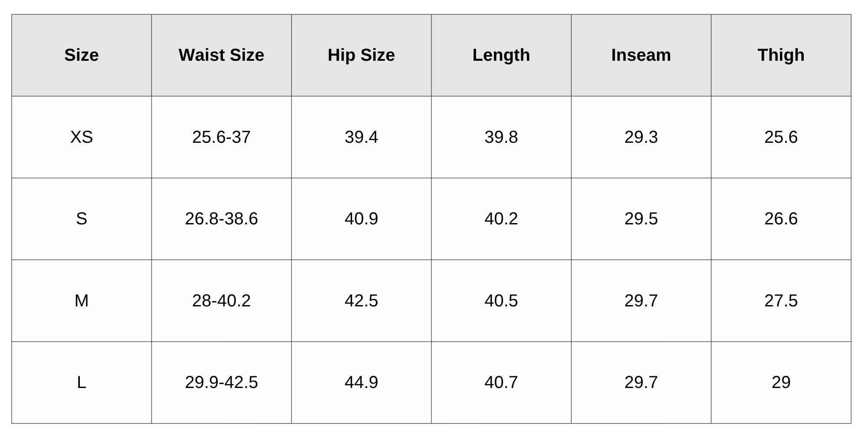Click waist value 28-40.2
This screenshot has height=434, width=868.
[221, 301]
